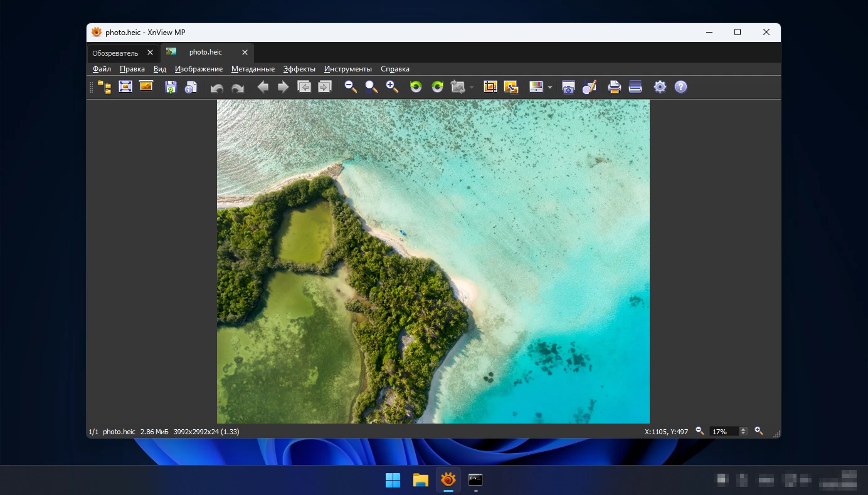Image resolution: width=868 pixels, height=495 pixels.
Task: Open the Draw brush tool
Action: (x=589, y=87)
